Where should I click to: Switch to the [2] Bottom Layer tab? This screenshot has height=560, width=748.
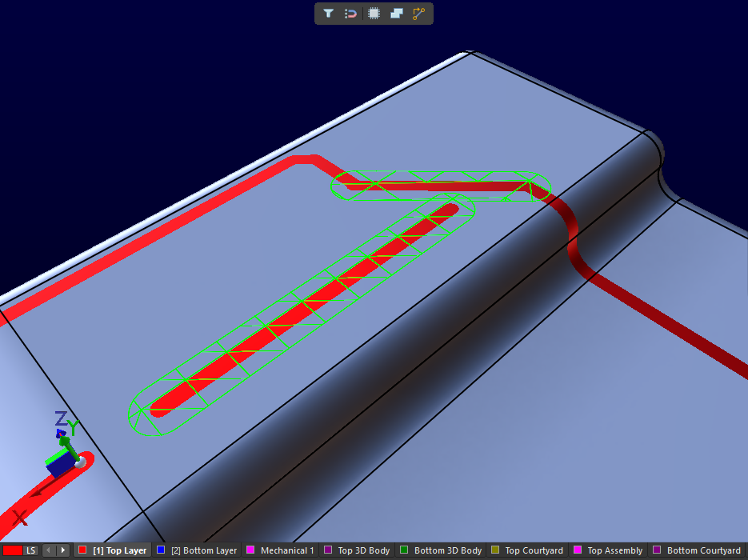coord(203,550)
